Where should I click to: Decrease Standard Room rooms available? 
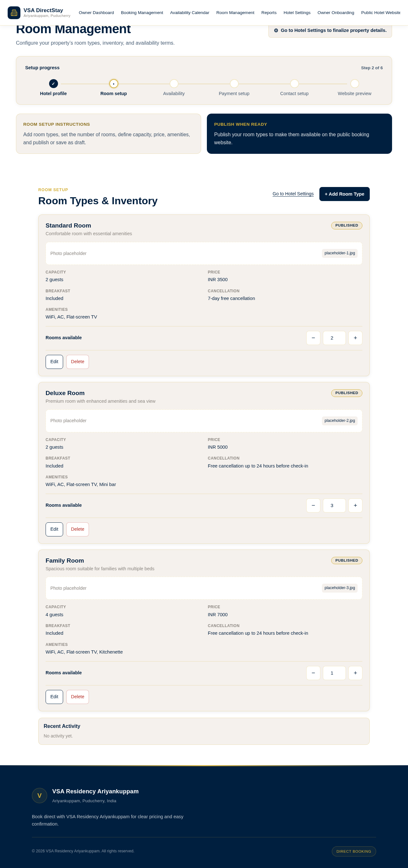pos(313,338)
